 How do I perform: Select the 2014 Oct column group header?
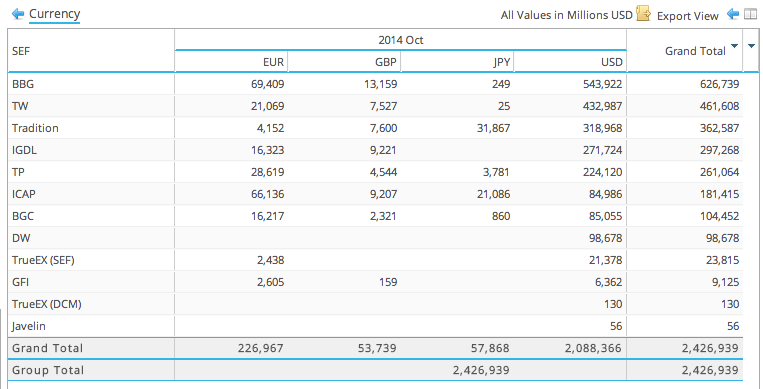pyautogui.click(x=400, y=40)
